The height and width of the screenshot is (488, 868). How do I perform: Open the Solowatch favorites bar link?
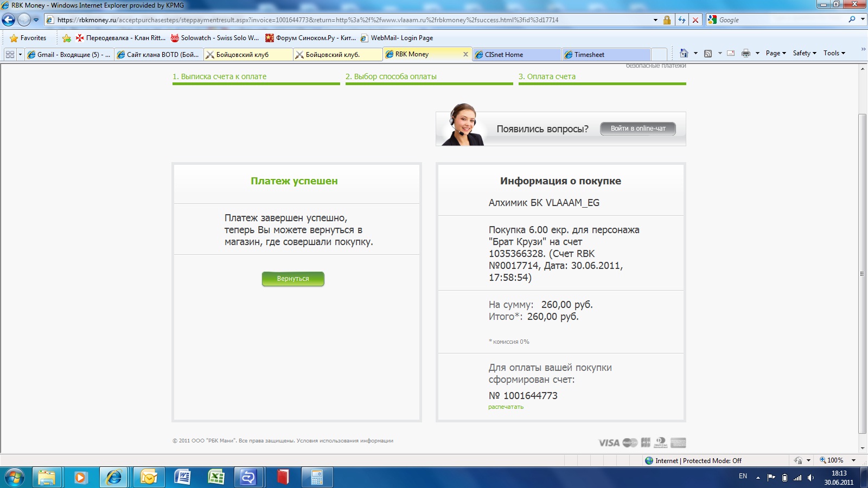(215, 38)
